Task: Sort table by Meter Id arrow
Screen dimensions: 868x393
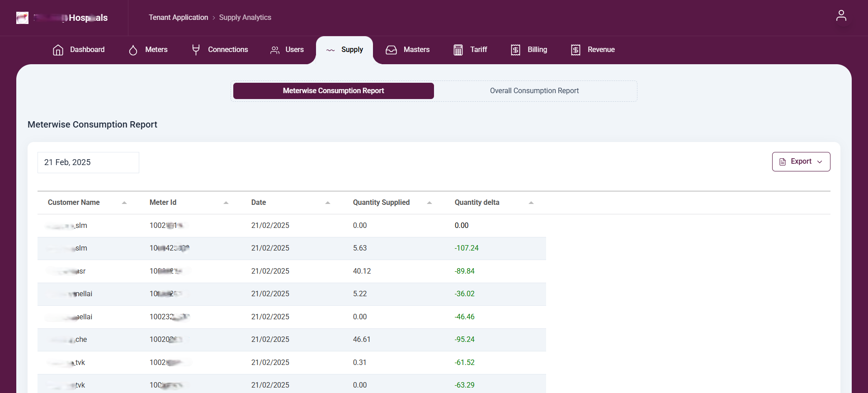Action: coord(226,203)
